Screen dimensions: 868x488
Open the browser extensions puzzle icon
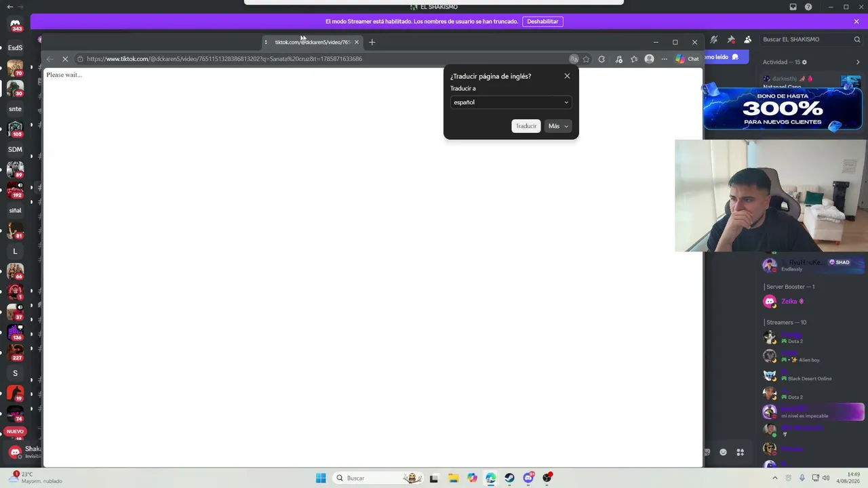601,59
